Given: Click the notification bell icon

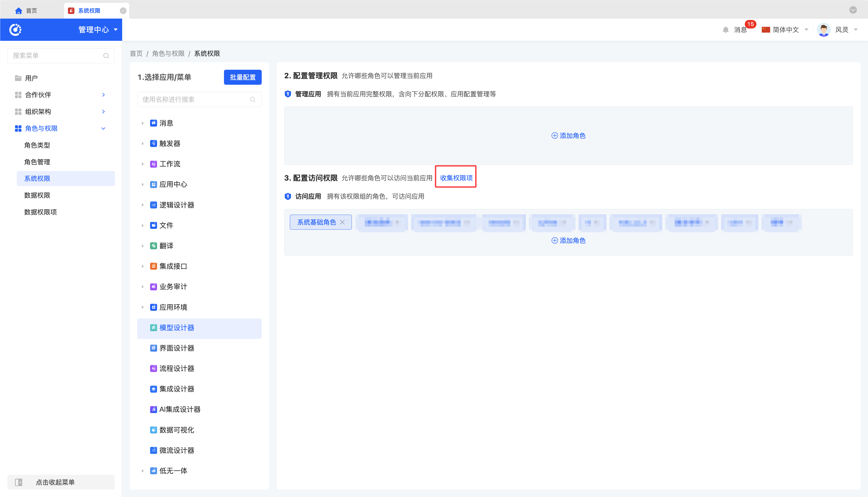Looking at the screenshot, I should coord(725,30).
